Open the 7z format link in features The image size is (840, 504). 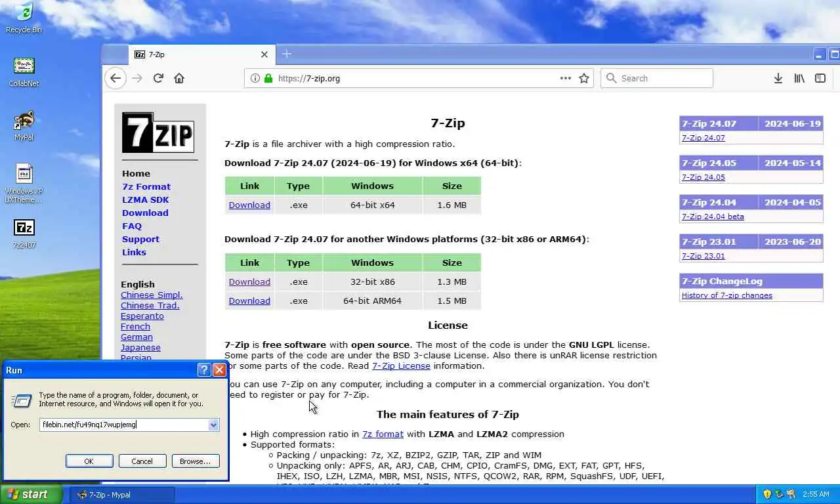tap(383, 434)
